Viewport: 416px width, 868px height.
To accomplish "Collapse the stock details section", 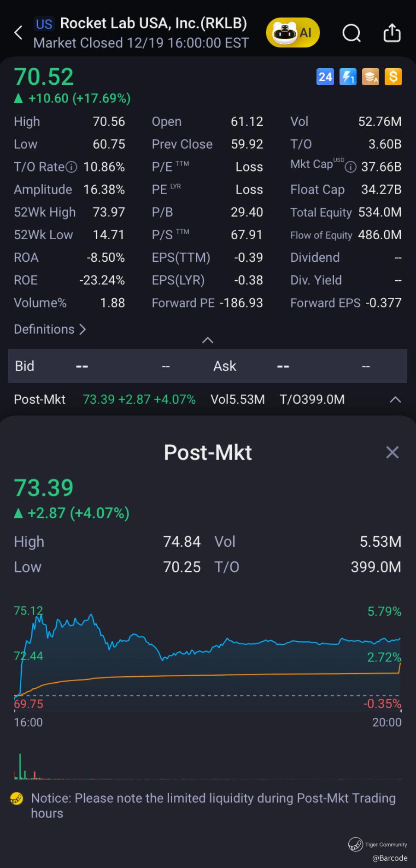I will 208,340.
